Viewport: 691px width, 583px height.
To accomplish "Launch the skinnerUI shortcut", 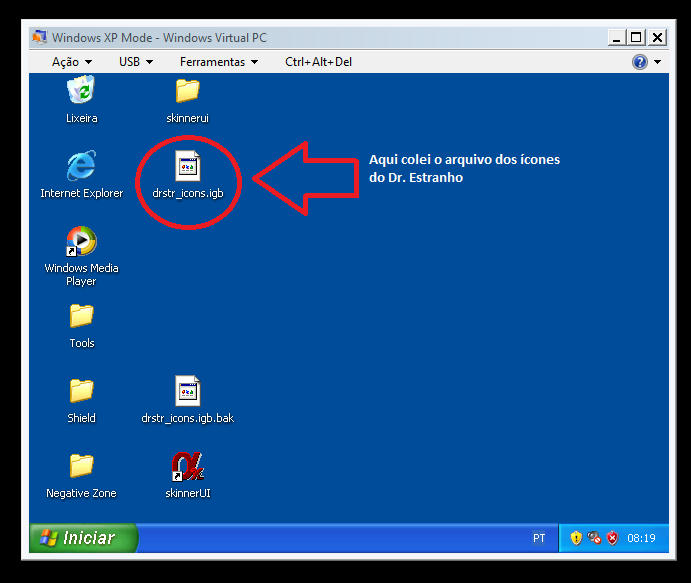I will pyautogui.click(x=188, y=466).
